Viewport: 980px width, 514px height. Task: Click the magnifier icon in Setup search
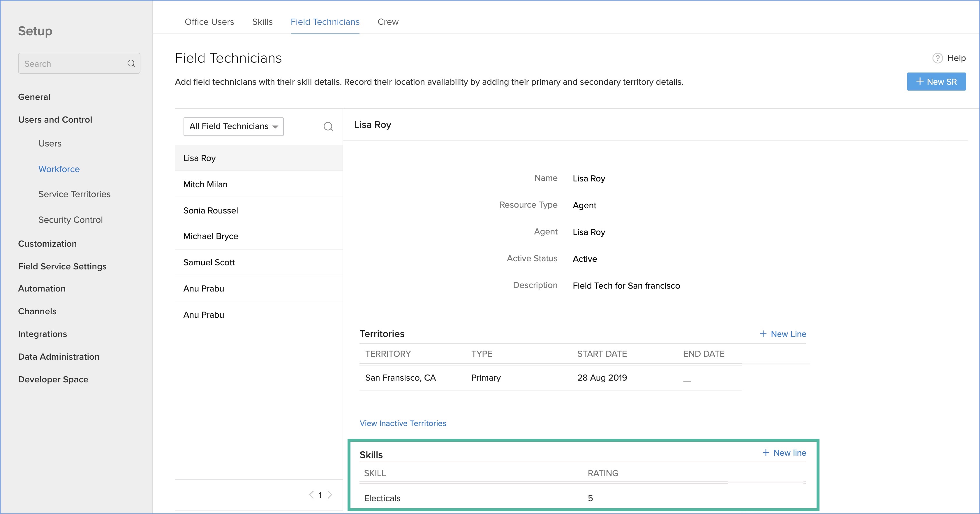point(131,63)
